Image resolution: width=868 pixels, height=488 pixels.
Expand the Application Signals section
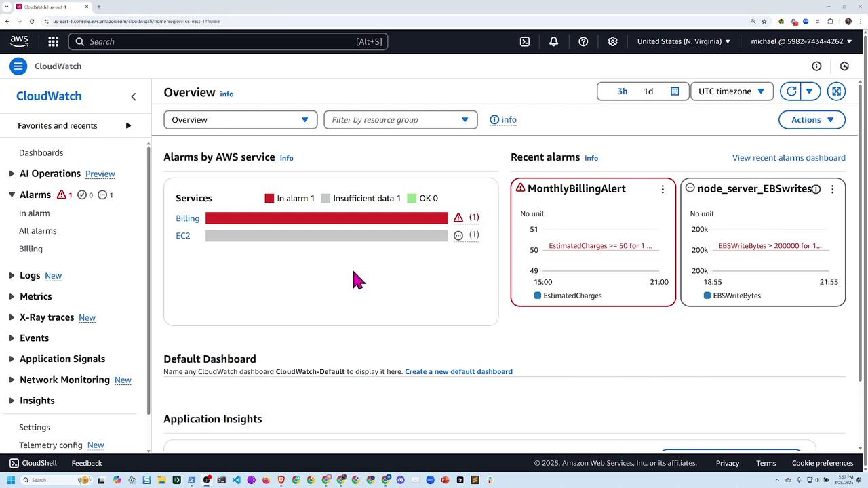[12, 359]
